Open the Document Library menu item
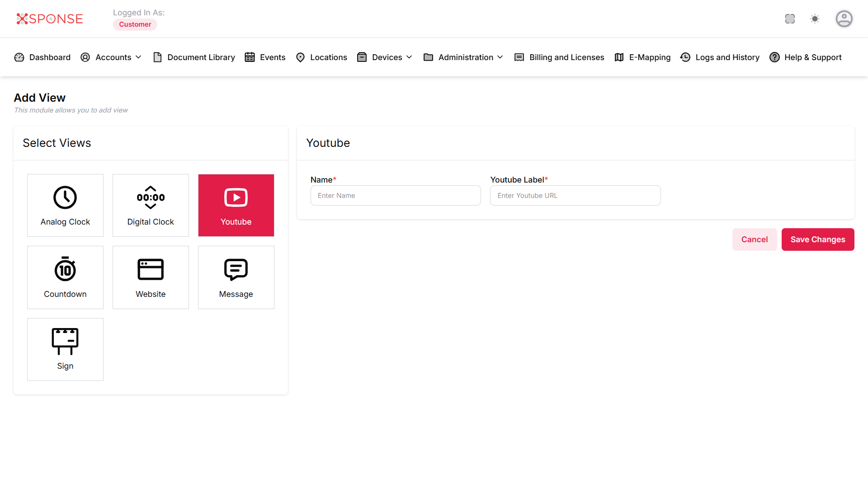This screenshot has height=488, width=868. pos(194,57)
